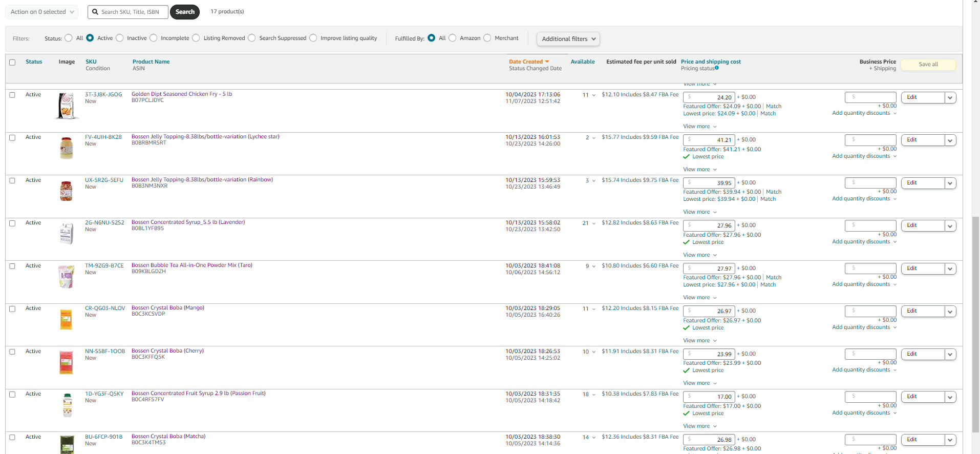The height and width of the screenshot is (454, 980).
Task: Open Edit dropdown arrow for Rainbow row
Action: click(950, 183)
